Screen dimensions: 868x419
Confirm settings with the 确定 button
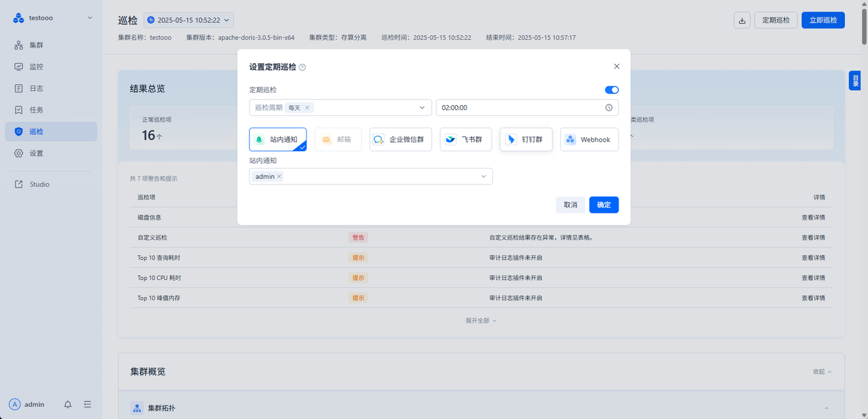[x=604, y=205]
